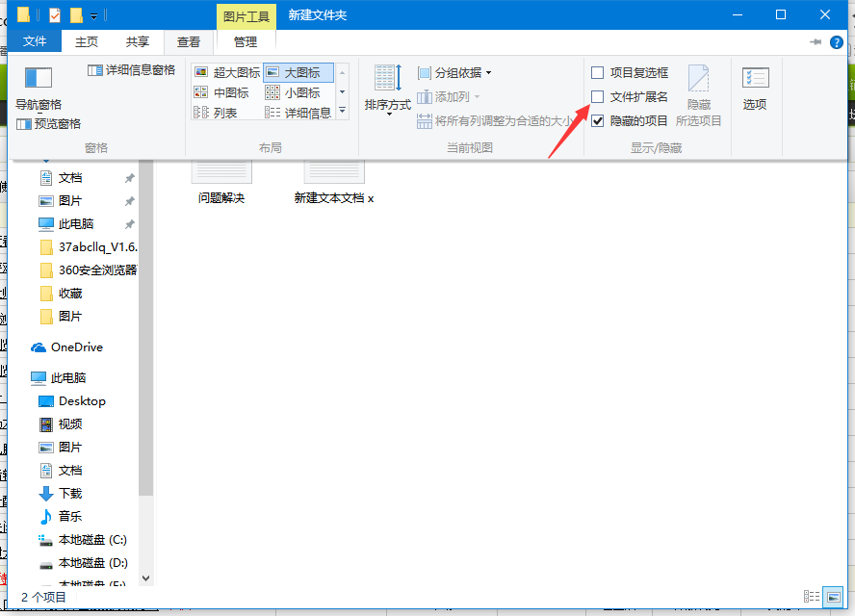Toggle the 详细信息窗格 details pane
Screen dimensions: 855x616
click(134, 69)
